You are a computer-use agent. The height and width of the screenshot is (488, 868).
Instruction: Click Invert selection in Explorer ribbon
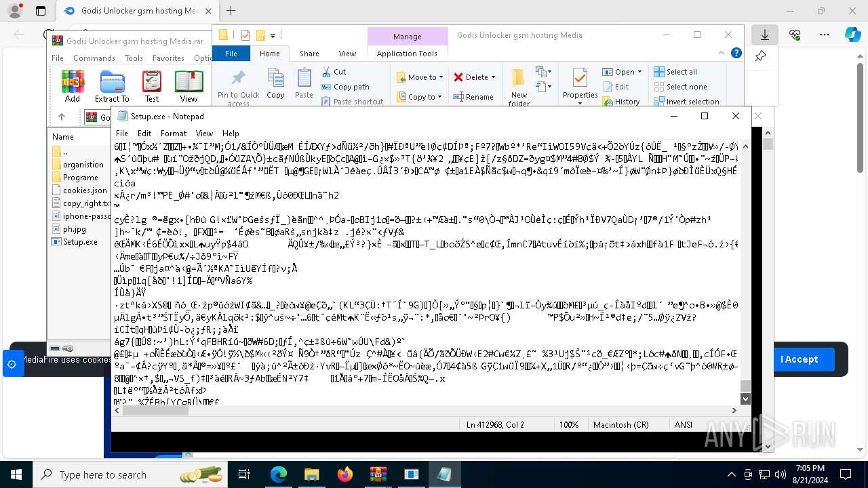pos(686,102)
